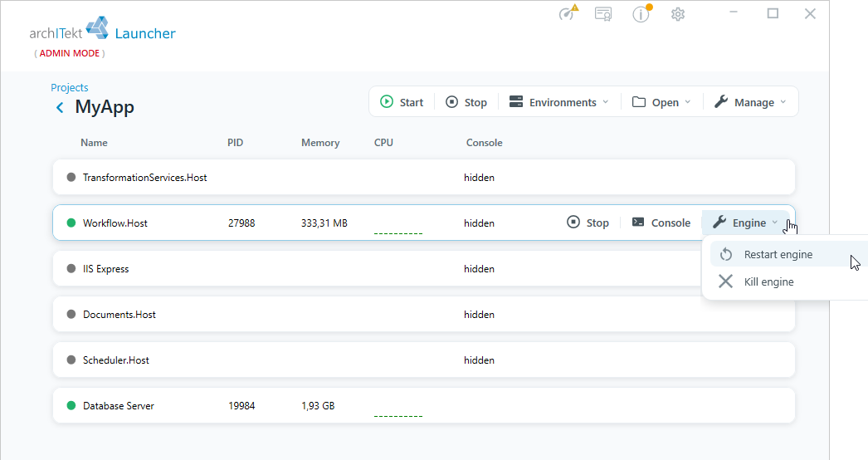Click the Name column header

click(94, 143)
